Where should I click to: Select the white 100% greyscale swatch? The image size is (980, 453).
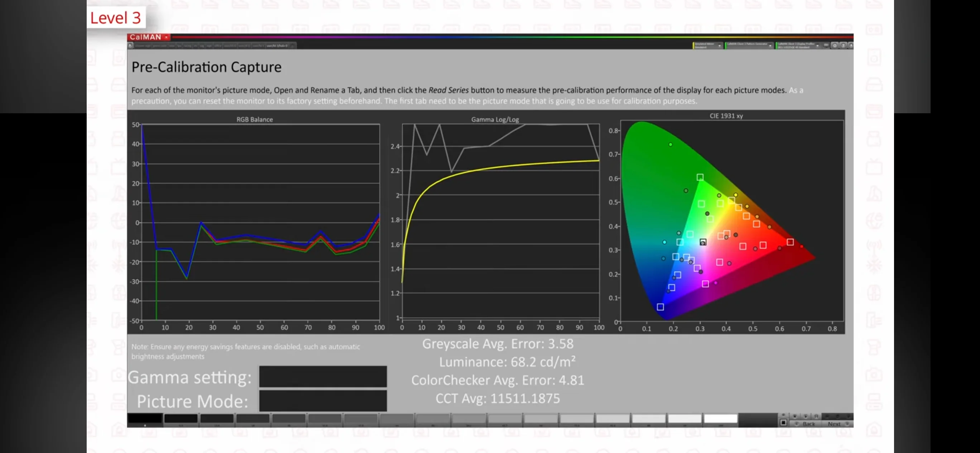[x=721, y=419]
